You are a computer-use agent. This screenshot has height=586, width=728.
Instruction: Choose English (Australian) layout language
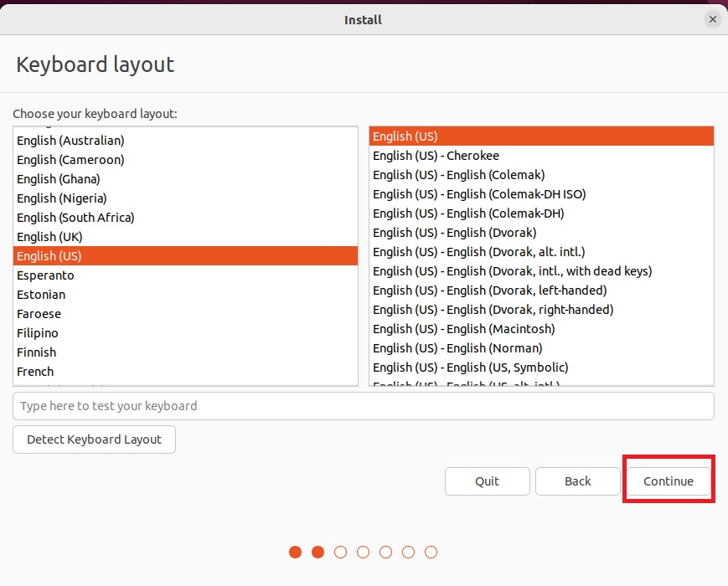pos(70,141)
